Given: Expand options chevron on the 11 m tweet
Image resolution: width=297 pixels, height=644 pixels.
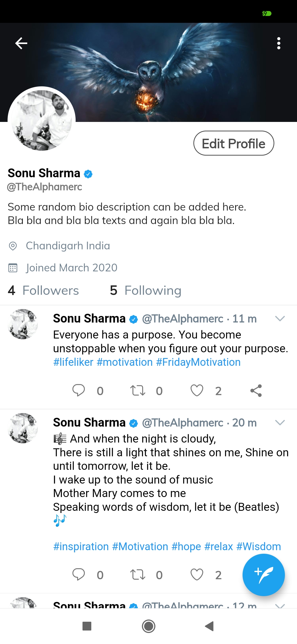Looking at the screenshot, I should (280, 318).
